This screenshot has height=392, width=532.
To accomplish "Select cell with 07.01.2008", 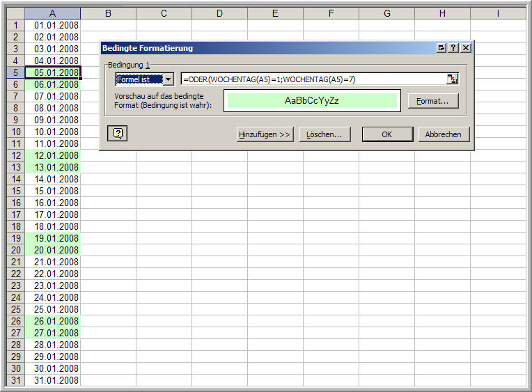I will [x=53, y=96].
